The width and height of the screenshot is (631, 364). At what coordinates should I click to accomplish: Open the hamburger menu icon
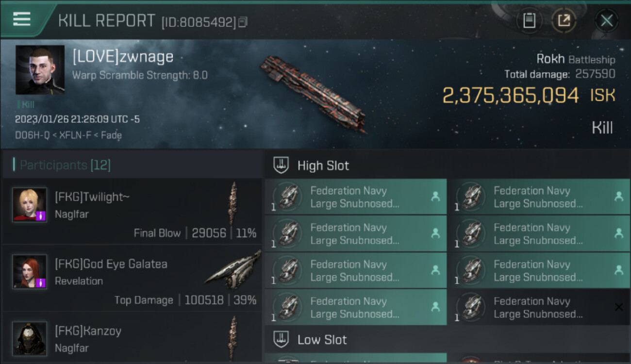(x=21, y=19)
